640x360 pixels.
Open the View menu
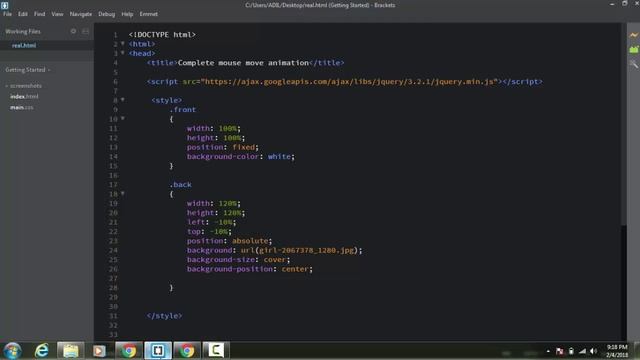(57, 14)
